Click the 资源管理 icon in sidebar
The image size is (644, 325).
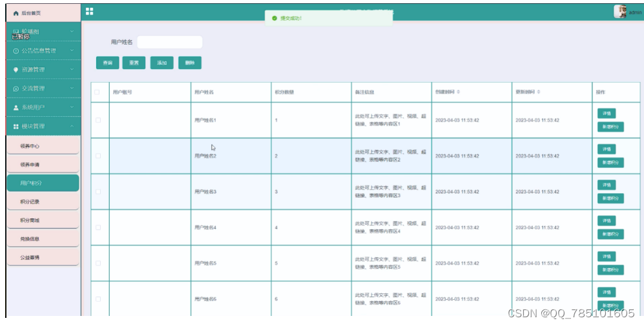[16, 69]
